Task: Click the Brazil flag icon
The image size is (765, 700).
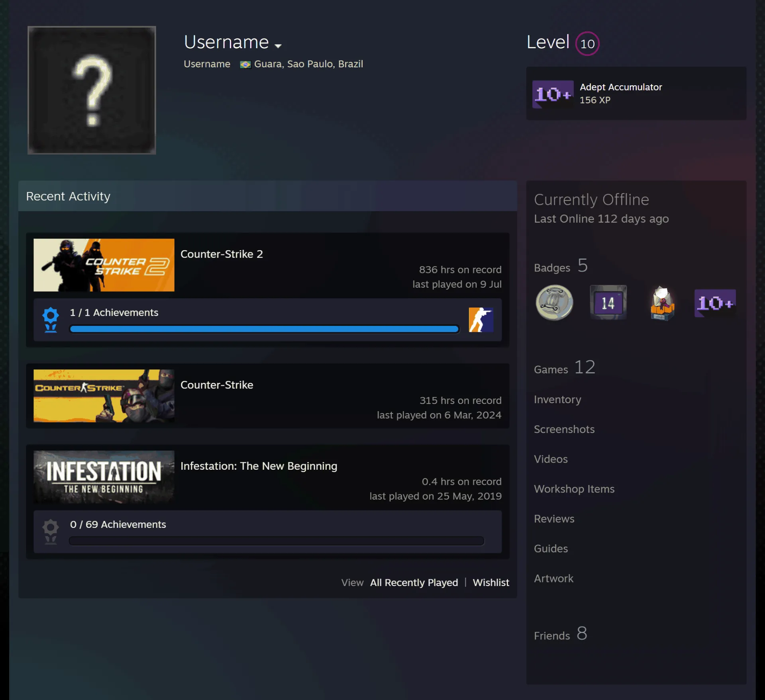Action: coord(245,65)
